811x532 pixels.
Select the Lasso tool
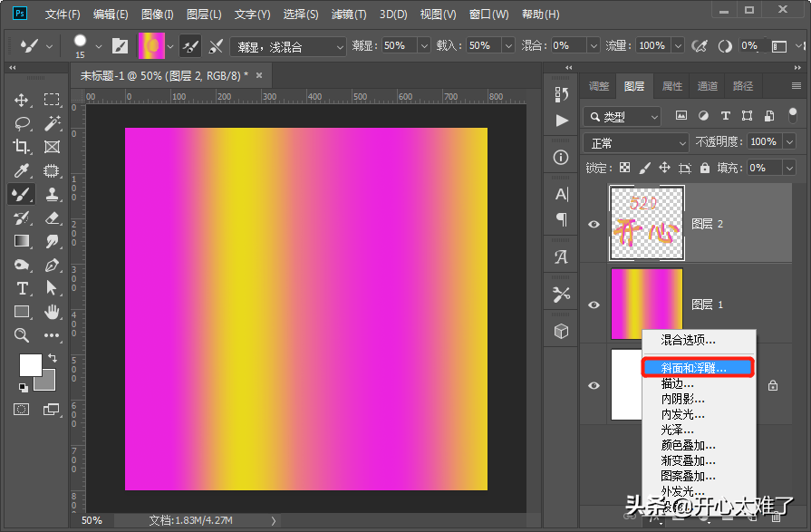[x=22, y=123]
